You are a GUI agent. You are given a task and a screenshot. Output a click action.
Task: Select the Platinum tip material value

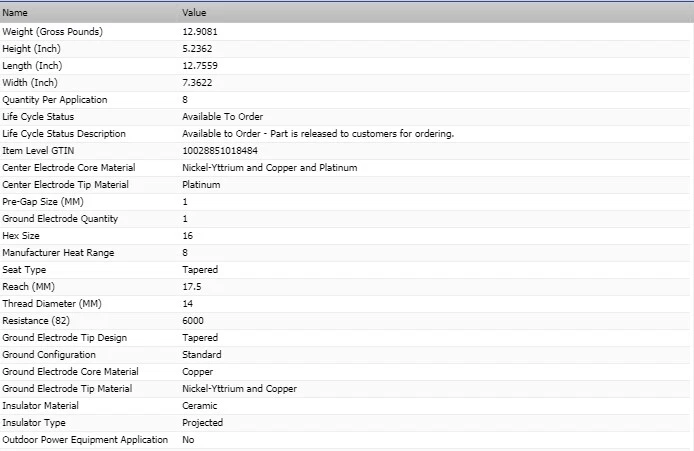pyautogui.click(x=201, y=185)
